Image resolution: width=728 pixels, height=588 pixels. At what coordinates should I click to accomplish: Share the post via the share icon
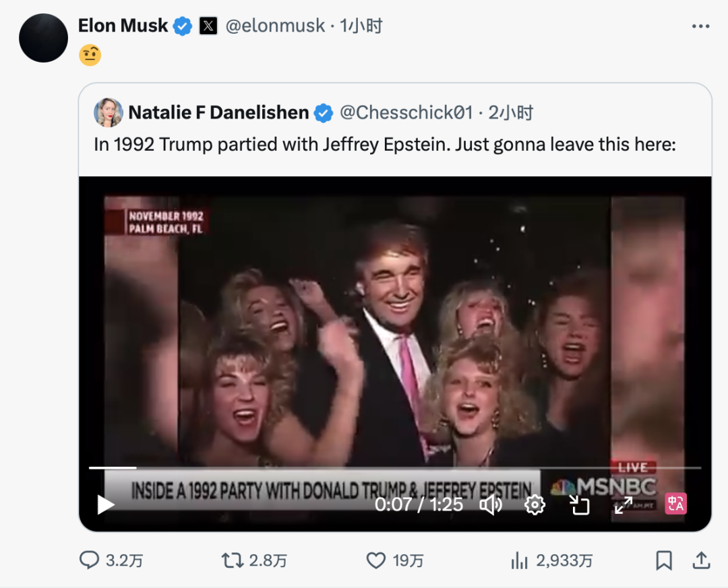[701, 560]
